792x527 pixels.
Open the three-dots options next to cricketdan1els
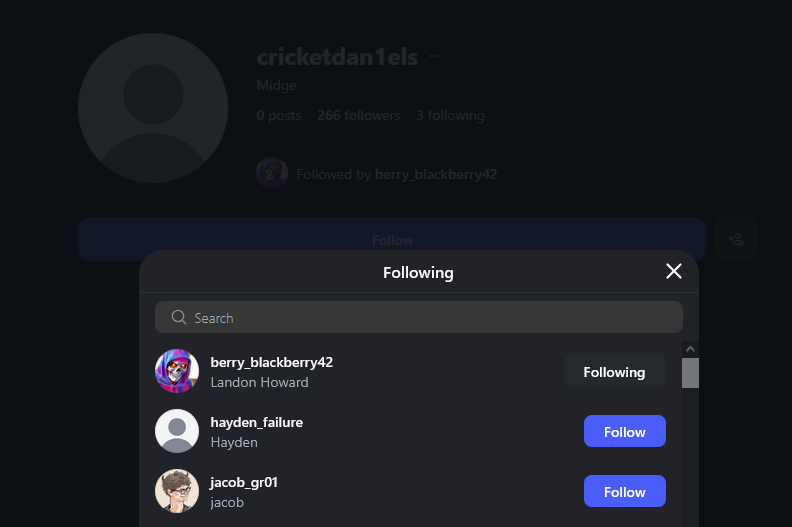pos(435,56)
